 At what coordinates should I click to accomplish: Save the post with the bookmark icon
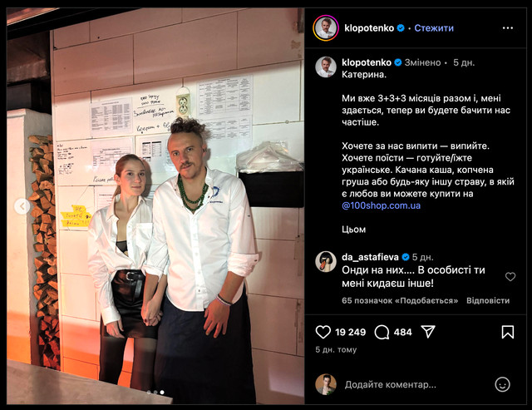pos(508,332)
